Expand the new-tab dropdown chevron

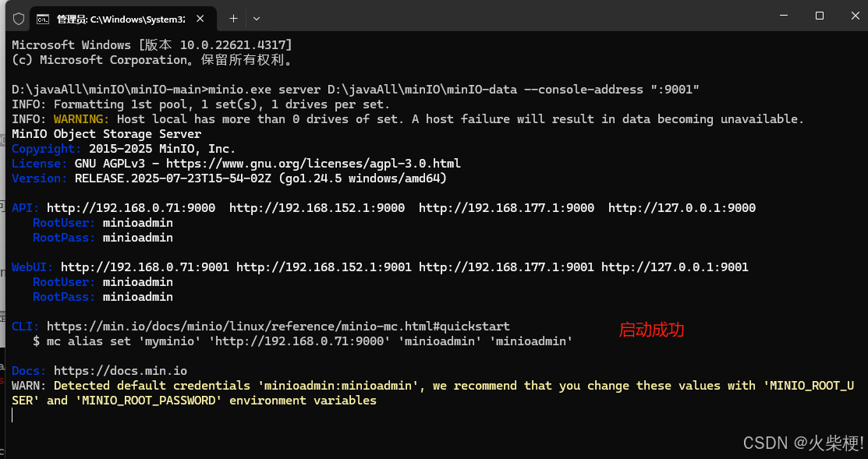(257, 18)
